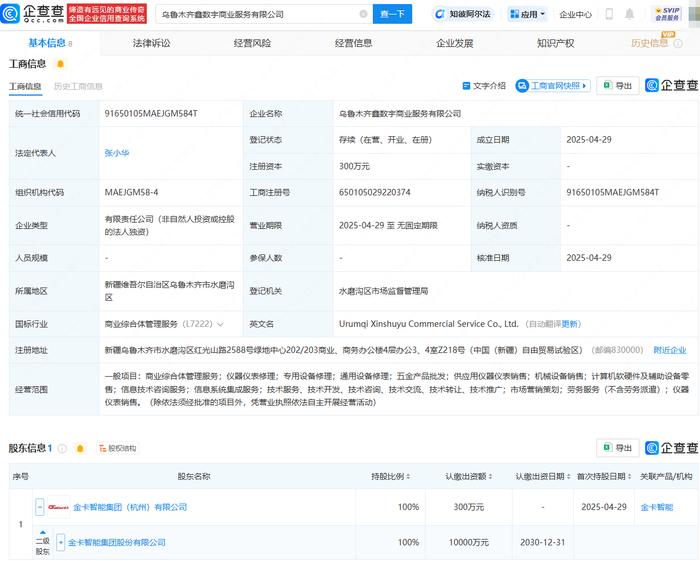Viewport: 700px width, 561px height.
Task: Click bell icon next to 股东信息
Action: point(80,449)
